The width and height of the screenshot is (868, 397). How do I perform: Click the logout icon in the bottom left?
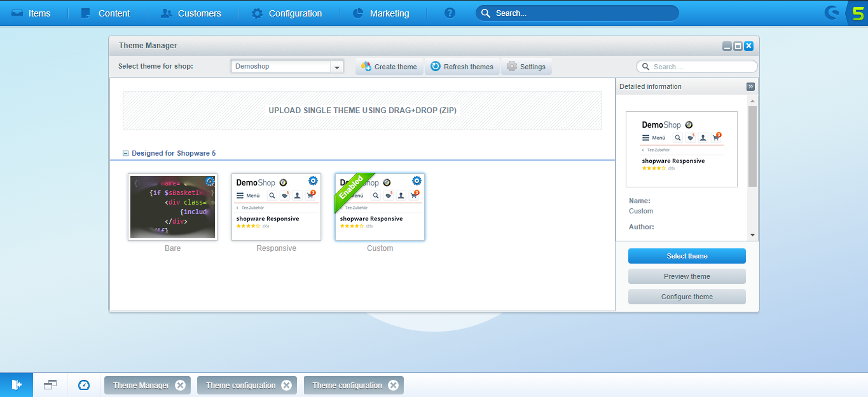click(17, 384)
